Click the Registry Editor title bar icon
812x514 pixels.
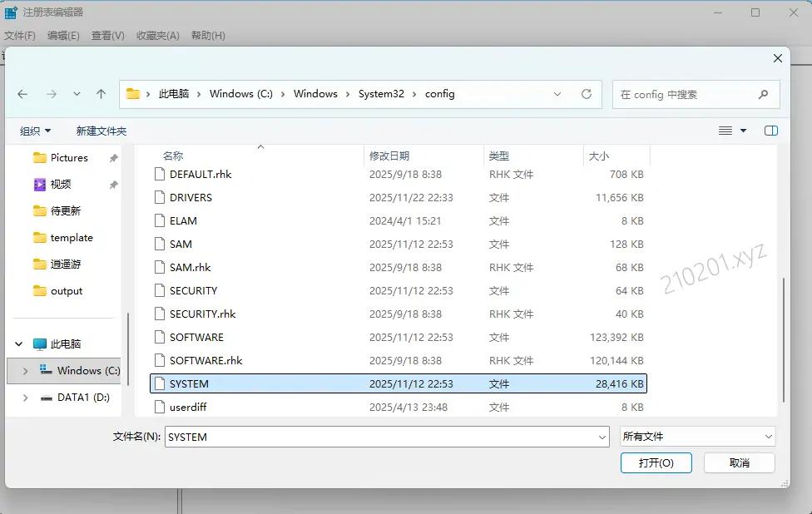coord(11,12)
